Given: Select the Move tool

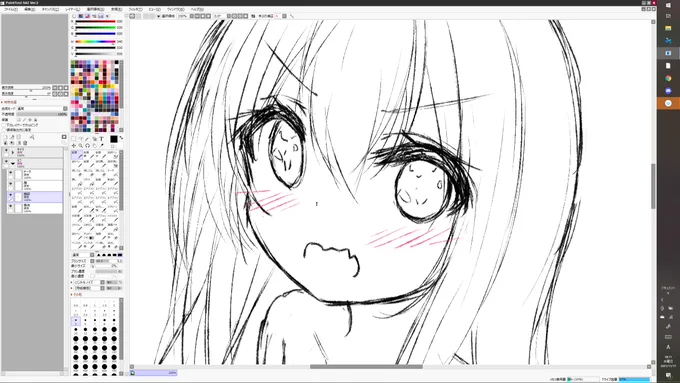Looking at the screenshot, I should point(73,146).
